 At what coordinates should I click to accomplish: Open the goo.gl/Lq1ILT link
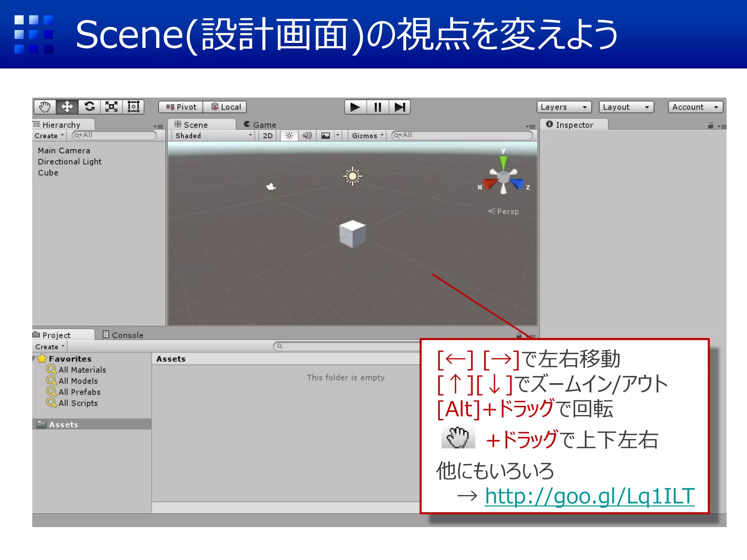click(x=589, y=496)
